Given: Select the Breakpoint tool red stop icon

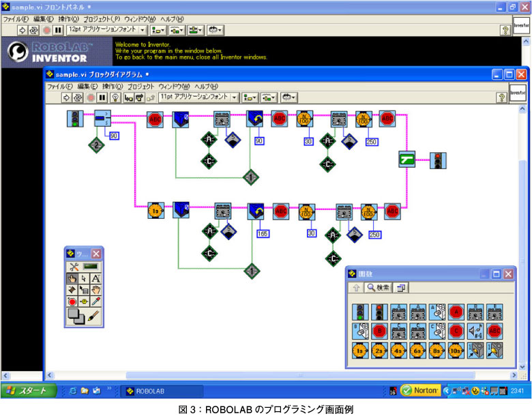Looking at the screenshot, I should (x=72, y=301).
